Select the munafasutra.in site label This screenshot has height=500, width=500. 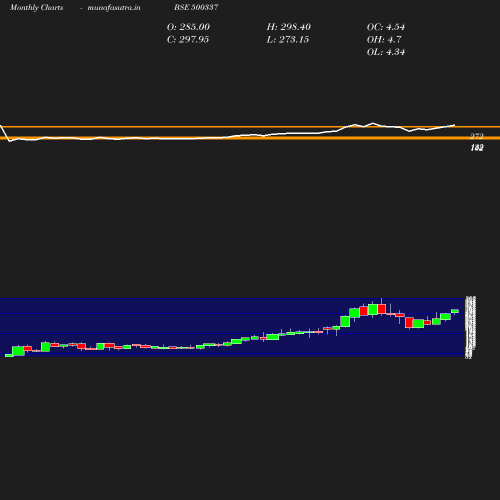tap(114, 7)
